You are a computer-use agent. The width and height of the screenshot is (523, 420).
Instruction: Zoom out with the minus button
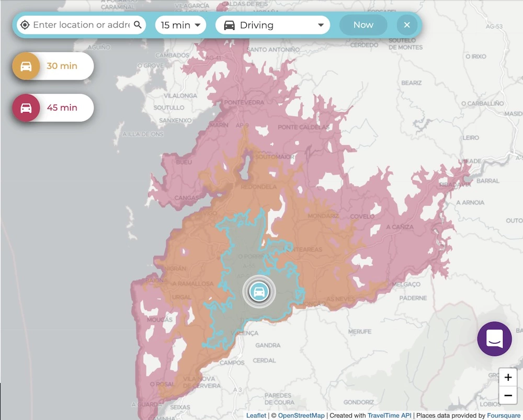(508, 395)
